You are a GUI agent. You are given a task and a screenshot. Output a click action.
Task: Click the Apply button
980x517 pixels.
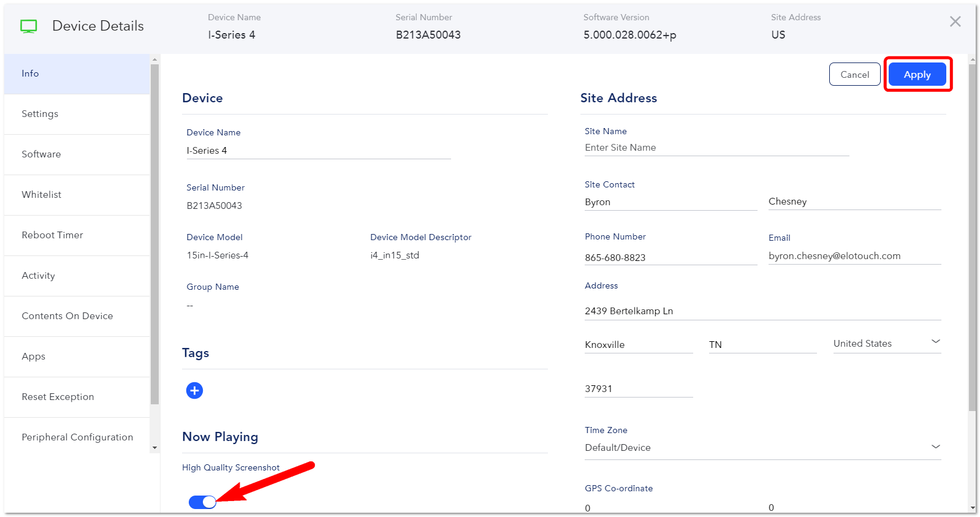point(917,75)
